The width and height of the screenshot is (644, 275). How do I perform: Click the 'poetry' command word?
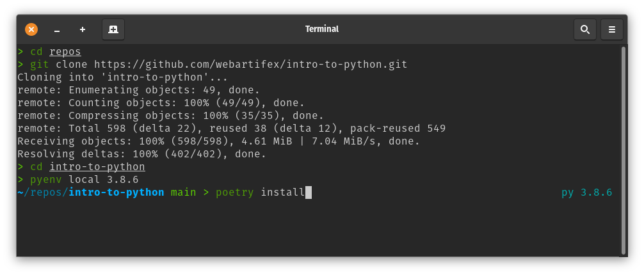(235, 192)
